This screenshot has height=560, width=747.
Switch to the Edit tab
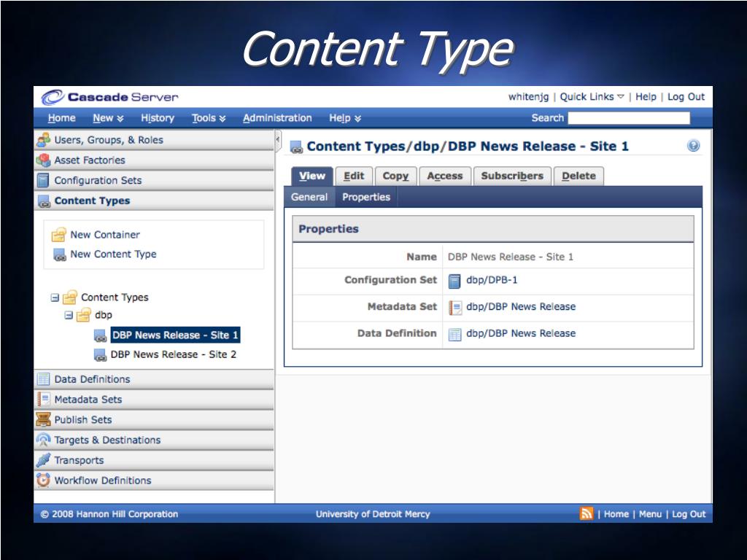pos(354,176)
